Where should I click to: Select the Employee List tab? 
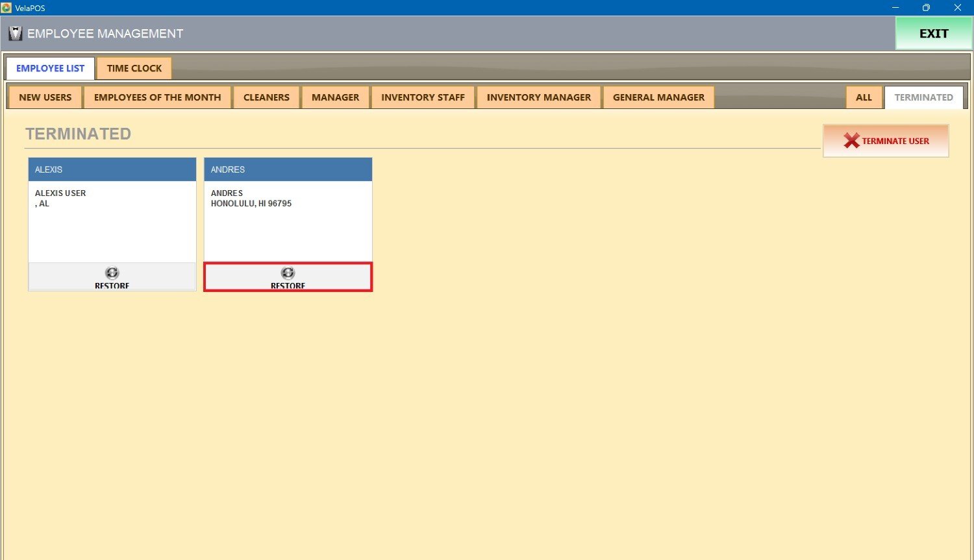click(50, 68)
